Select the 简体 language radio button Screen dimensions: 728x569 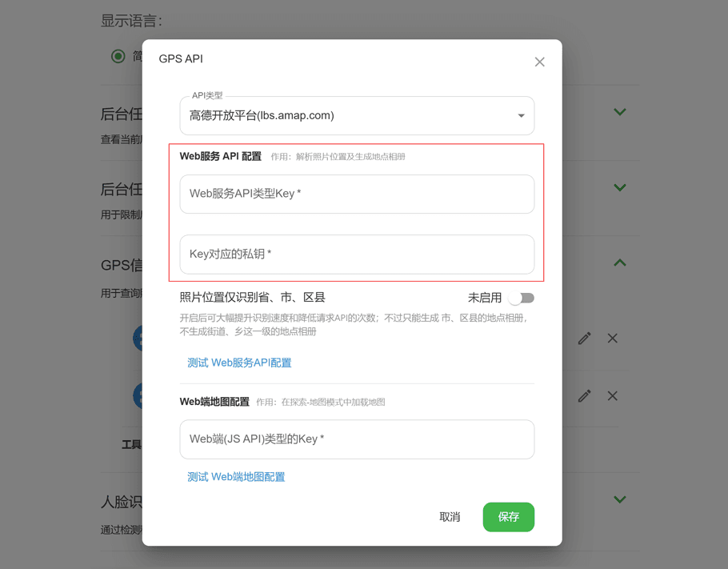click(x=118, y=56)
